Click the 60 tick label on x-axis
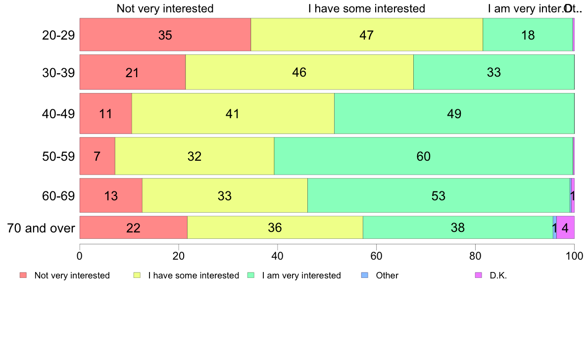The height and width of the screenshot is (364, 588). (376, 256)
